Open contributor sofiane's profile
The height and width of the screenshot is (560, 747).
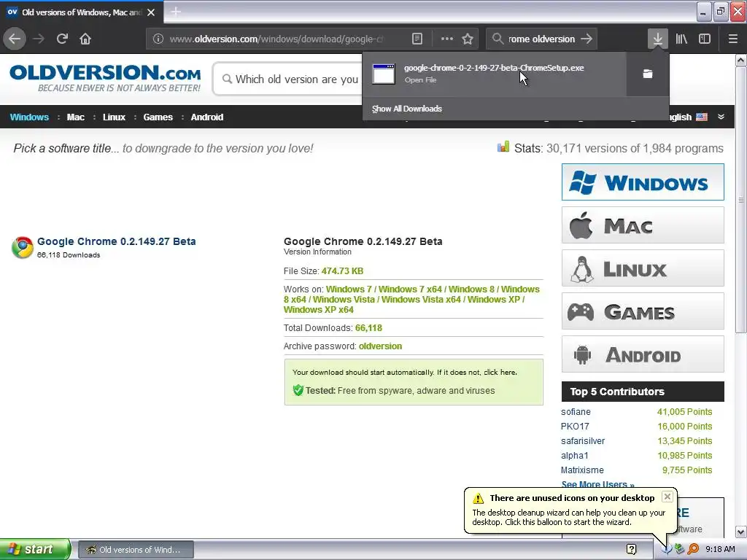point(576,412)
